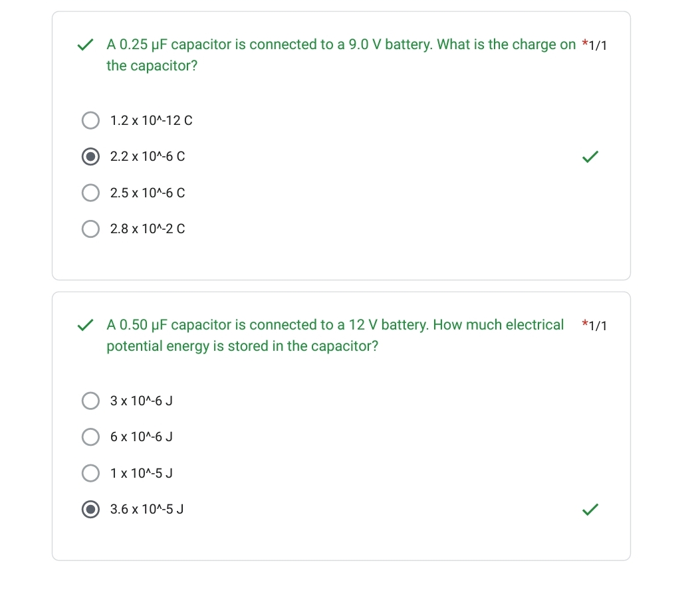
Task: Click the 1/1 score label on the energy question
Action: [597, 326]
